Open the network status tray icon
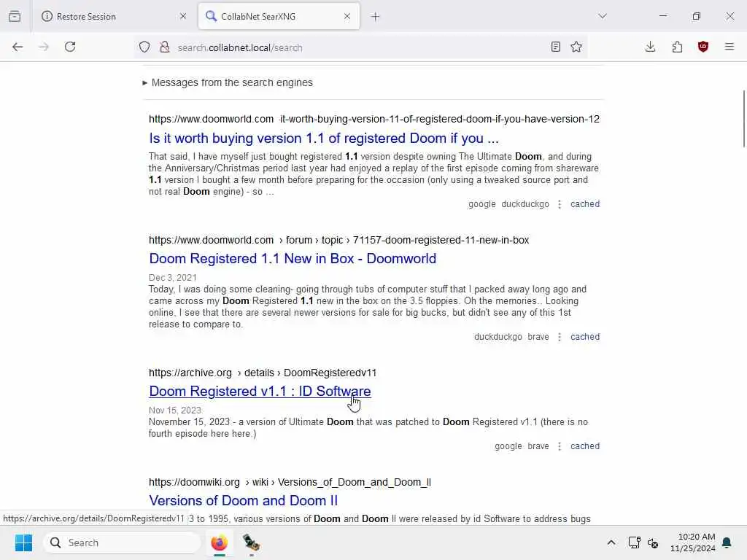The height and width of the screenshot is (560, 747). pyautogui.click(x=634, y=542)
